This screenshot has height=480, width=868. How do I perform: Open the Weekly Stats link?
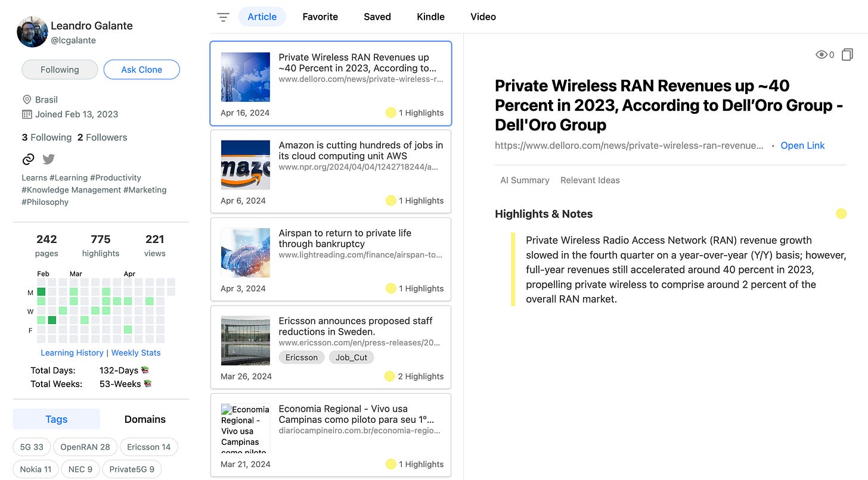pyautogui.click(x=136, y=353)
